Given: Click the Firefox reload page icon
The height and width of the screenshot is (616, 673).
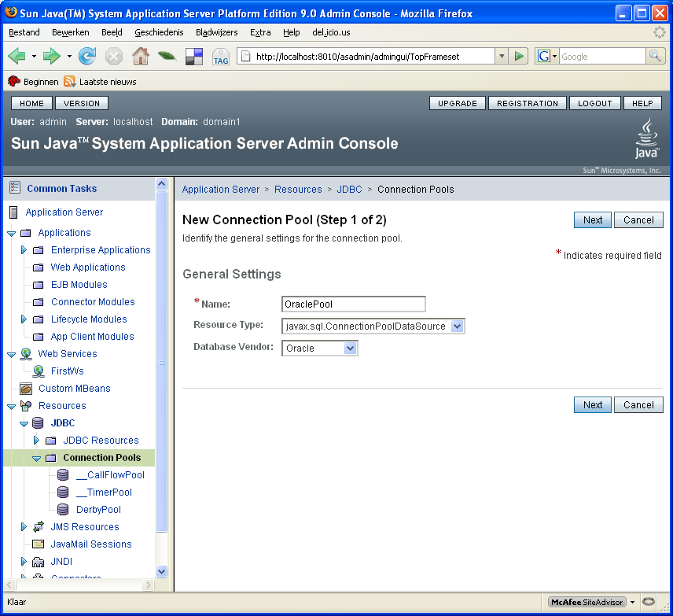Looking at the screenshot, I should (86, 56).
